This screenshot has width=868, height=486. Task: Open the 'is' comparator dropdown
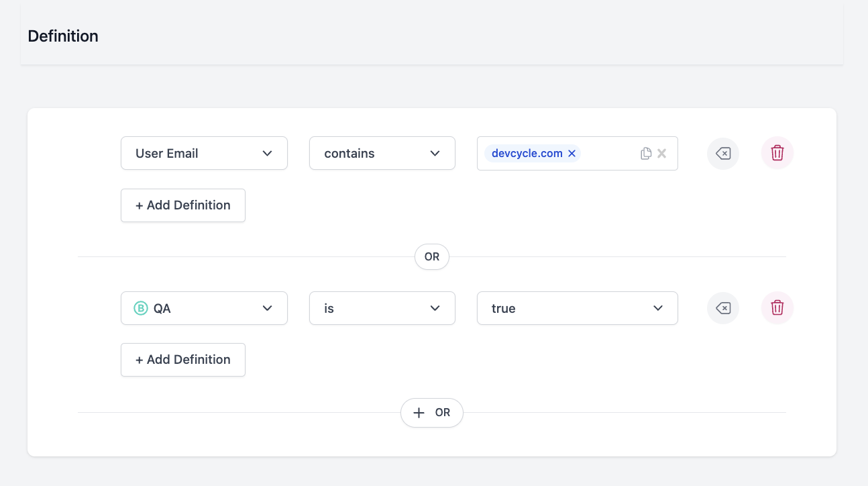(x=382, y=309)
